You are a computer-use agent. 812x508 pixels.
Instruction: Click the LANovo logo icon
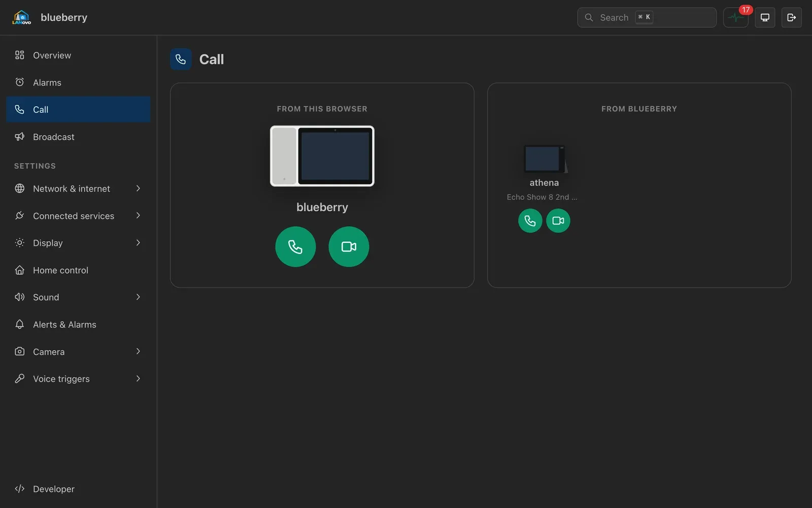pos(21,17)
